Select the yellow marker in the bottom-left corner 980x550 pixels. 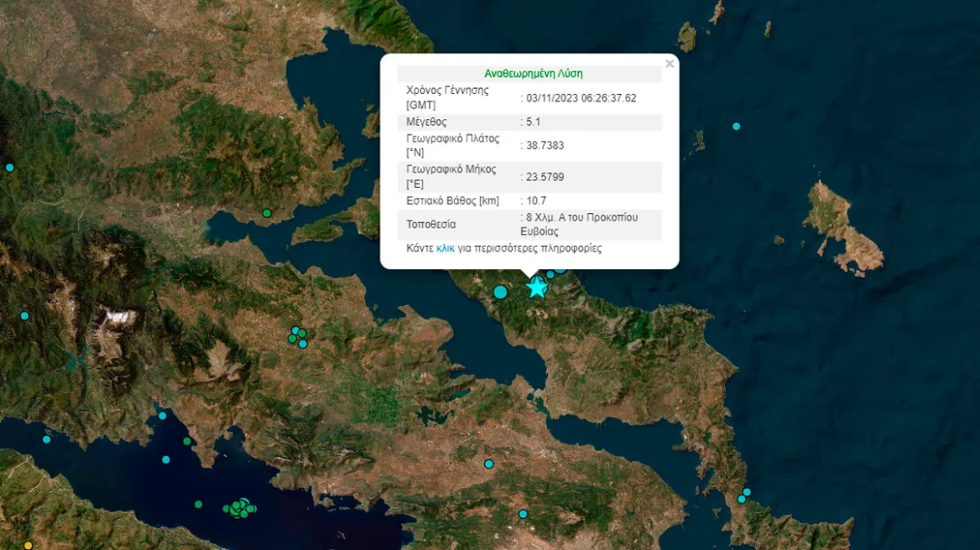point(28,546)
